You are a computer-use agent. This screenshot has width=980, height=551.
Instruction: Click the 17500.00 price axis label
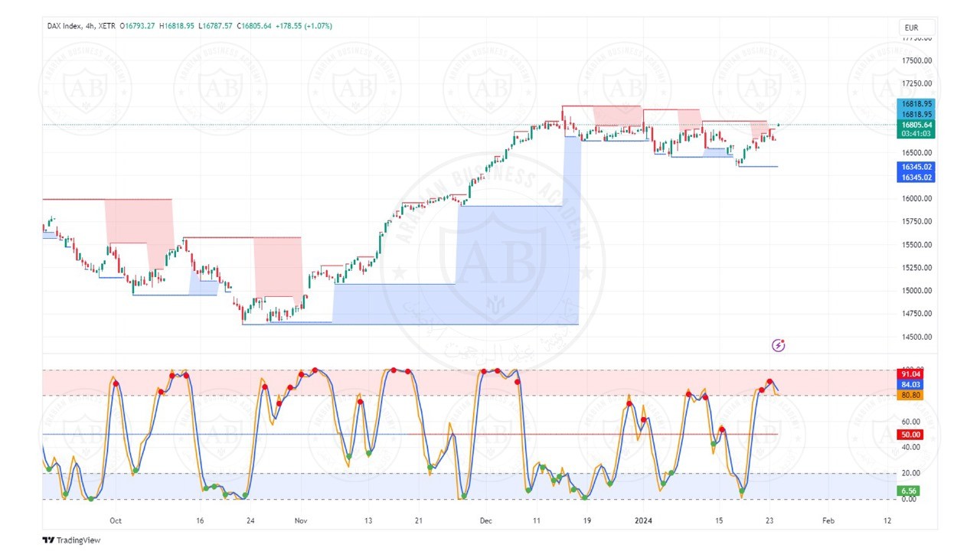click(x=916, y=60)
